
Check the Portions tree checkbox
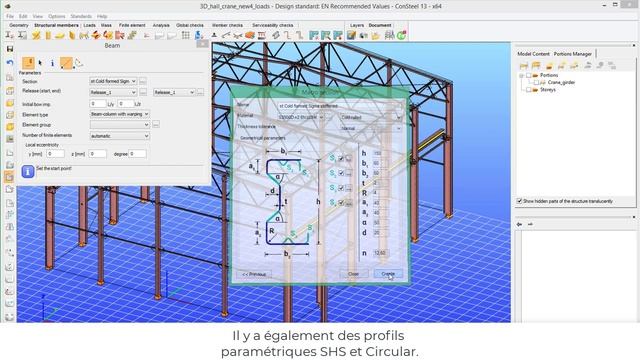[529, 76]
